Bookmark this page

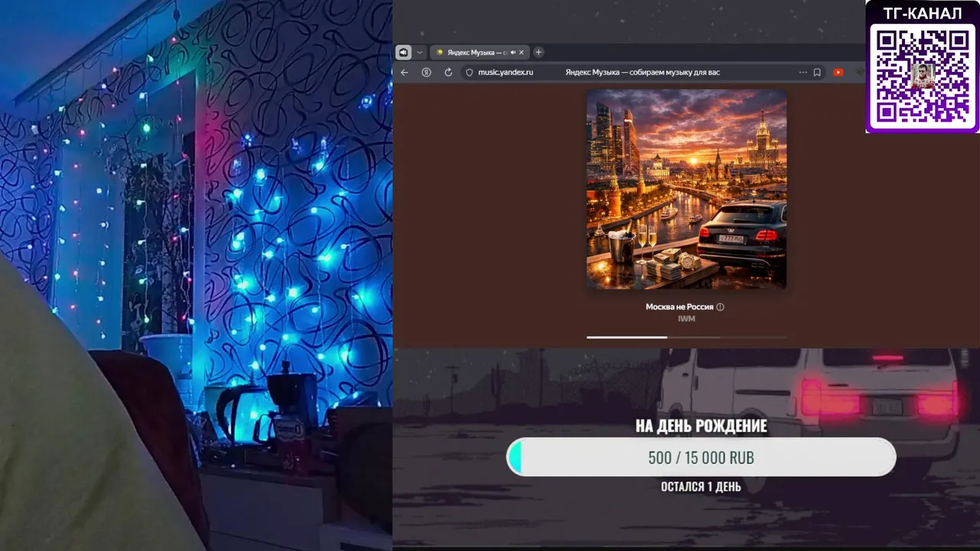click(817, 72)
